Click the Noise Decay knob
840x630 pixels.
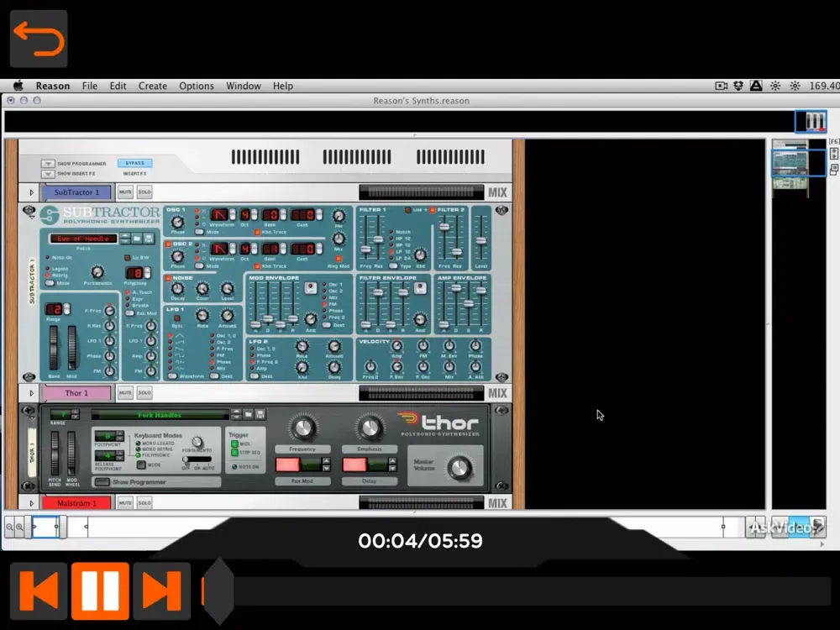click(x=177, y=288)
